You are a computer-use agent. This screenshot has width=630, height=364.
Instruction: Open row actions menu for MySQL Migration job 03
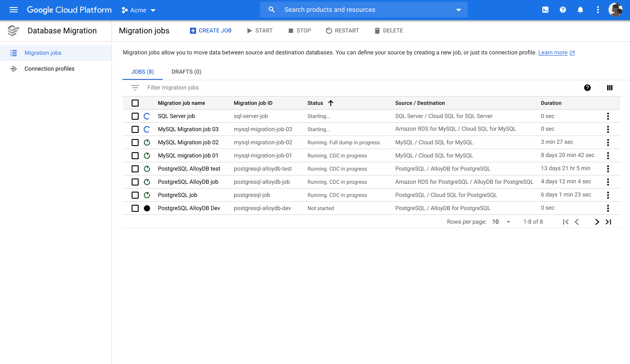point(608,129)
